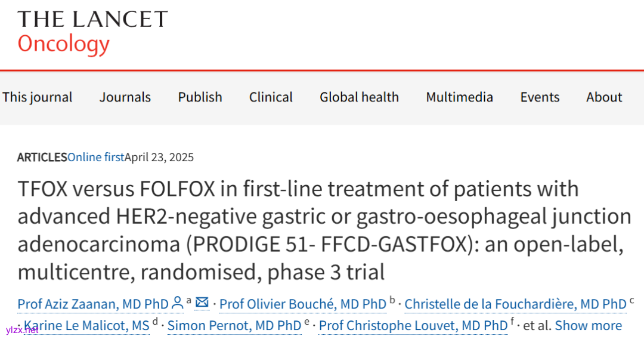Open author Prof Aziz Zaanan's details
Viewport: 644px width, 339px height.
[x=93, y=304]
